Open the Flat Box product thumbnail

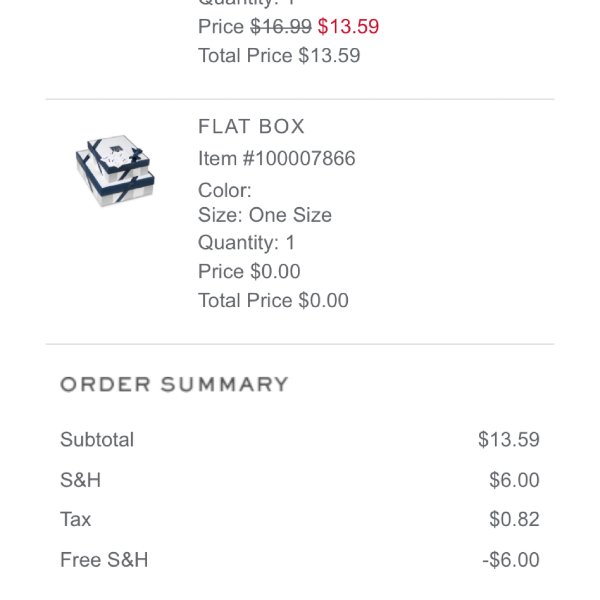[x=115, y=171]
